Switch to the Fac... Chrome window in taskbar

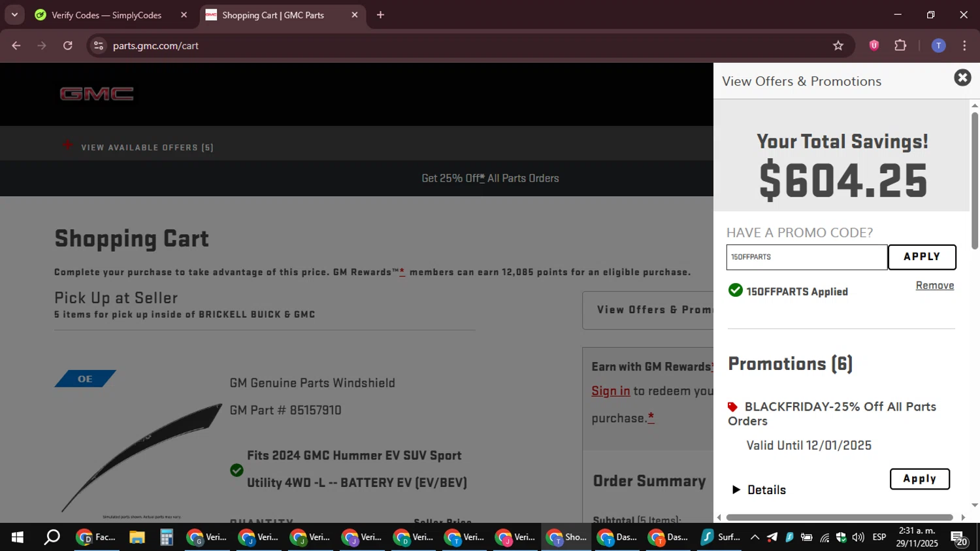pyautogui.click(x=96, y=537)
